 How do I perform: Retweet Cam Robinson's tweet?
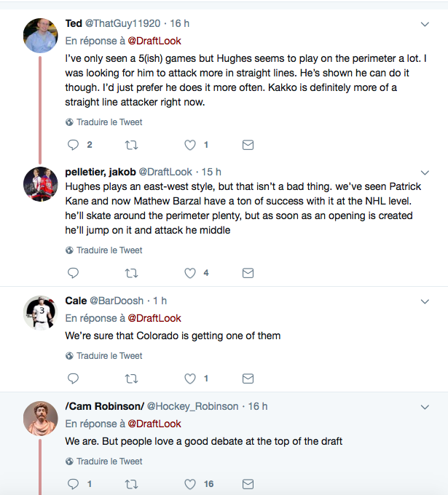coord(132,484)
